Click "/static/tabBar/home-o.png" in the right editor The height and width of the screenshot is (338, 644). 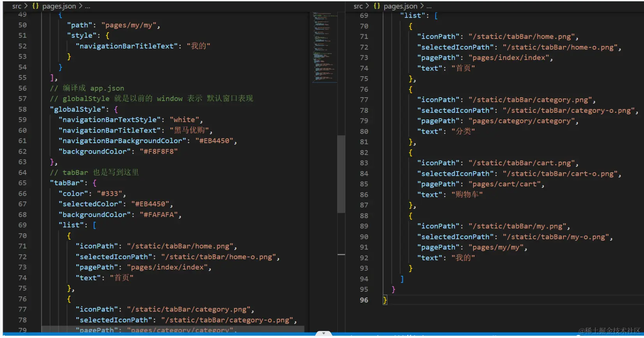560,47
